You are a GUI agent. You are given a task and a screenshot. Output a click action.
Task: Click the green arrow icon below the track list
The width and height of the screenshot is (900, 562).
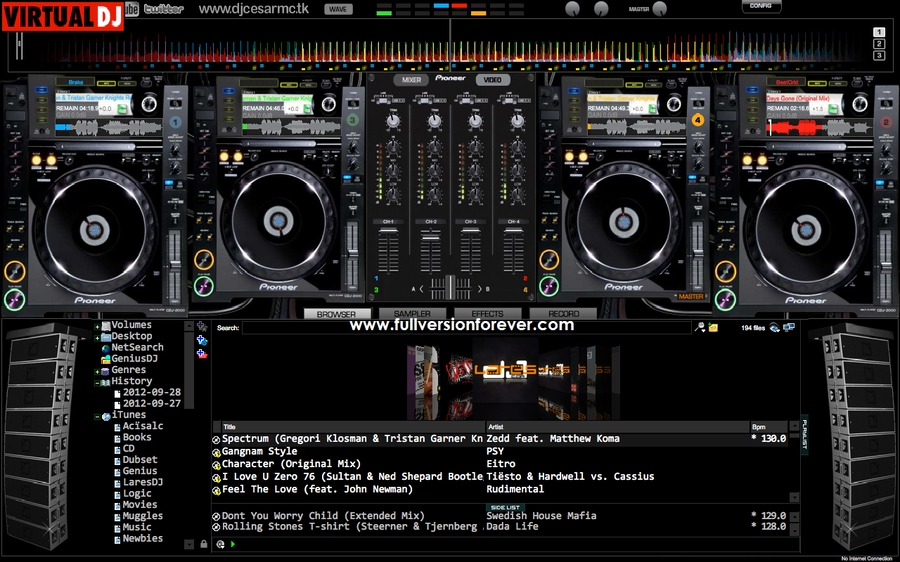[x=233, y=544]
